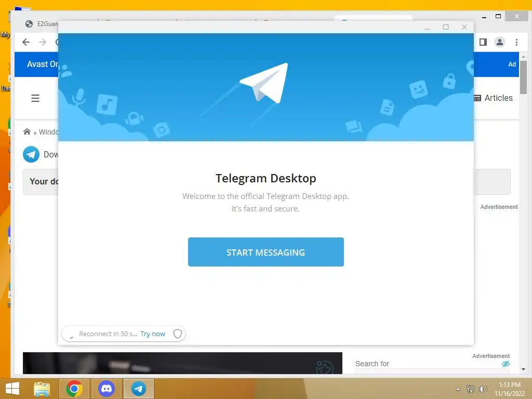Click scrollbar down arrow in Chrome

click(x=523, y=369)
